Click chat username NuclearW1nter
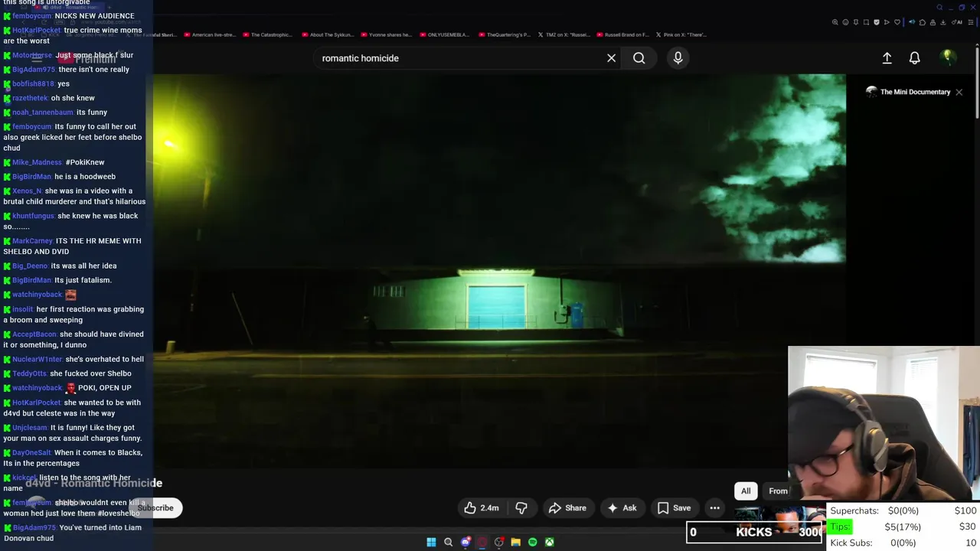This screenshot has width=980, height=551. [x=38, y=359]
